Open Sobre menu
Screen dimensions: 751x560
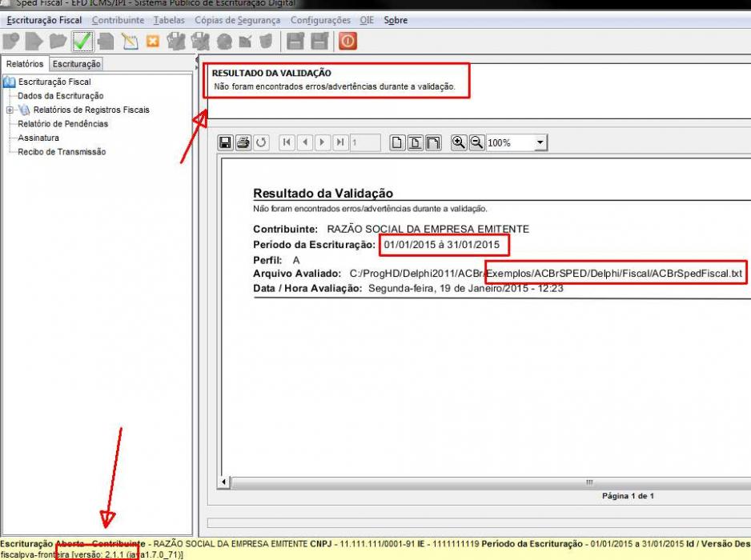(x=396, y=20)
